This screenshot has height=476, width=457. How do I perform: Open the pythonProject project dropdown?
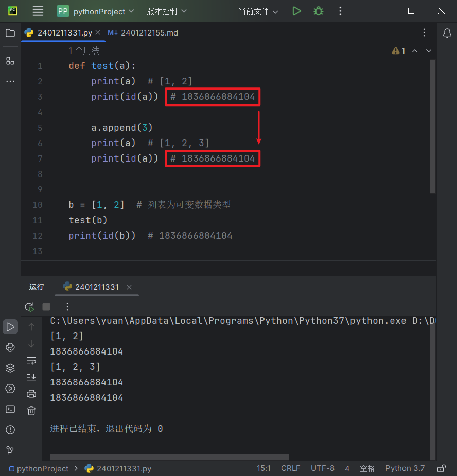pos(95,11)
